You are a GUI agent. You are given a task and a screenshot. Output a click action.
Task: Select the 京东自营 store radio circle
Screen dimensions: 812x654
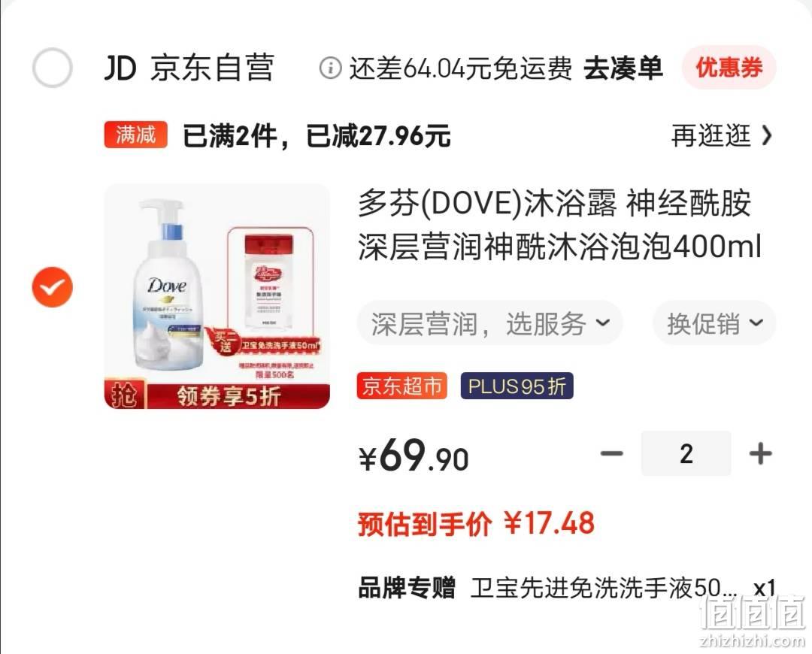(52, 68)
